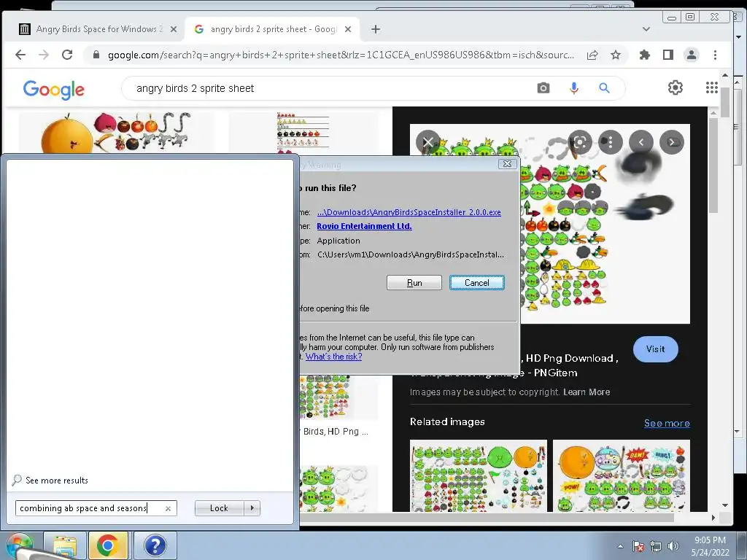Close the Angry Birds Space tab
This screenshot has height=560, width=747.
pos(174,29)
